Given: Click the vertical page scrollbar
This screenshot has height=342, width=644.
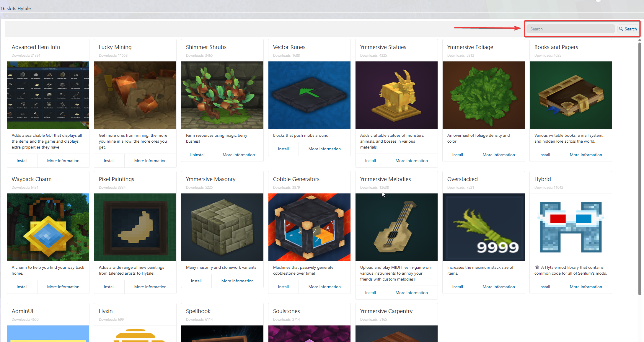Looking at the screenshot, I should [x=640, y=168].
